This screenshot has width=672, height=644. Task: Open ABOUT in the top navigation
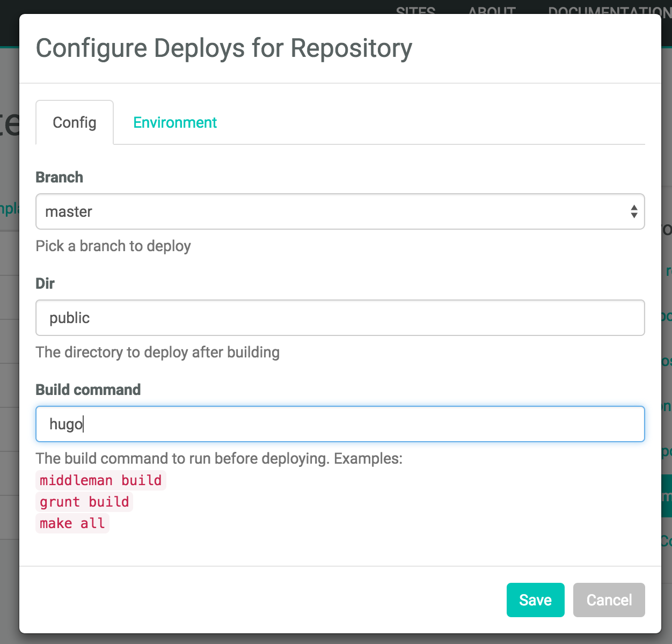(x=492, y=12)
